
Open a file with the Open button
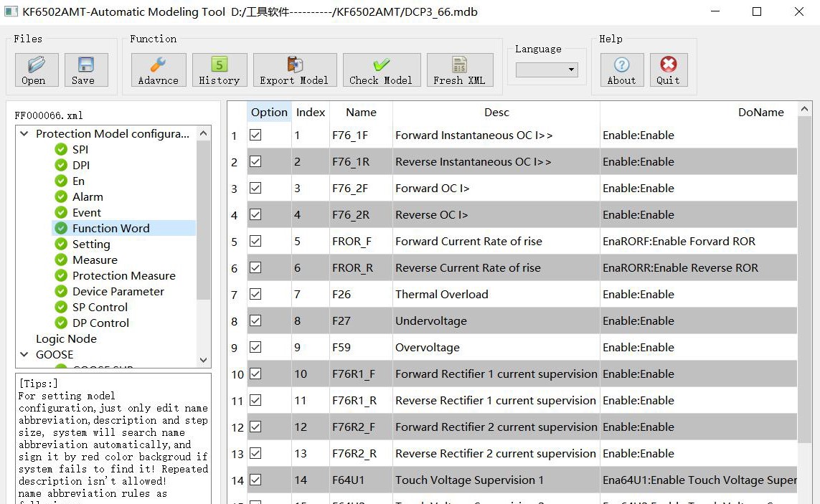[37, 70]
